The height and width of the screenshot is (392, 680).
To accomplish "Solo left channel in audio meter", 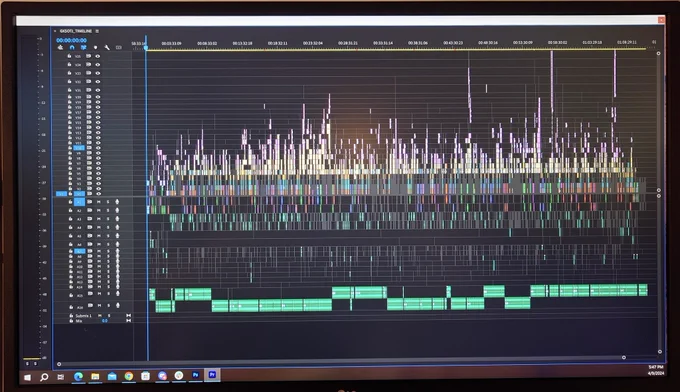I will pyautogui.click(x=27, y=363).
